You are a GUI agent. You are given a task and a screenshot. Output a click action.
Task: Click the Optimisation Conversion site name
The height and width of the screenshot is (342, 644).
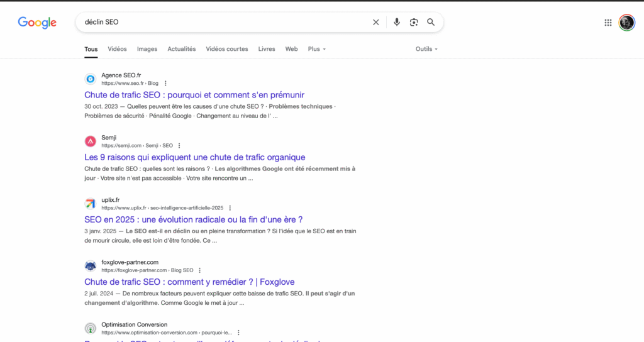[135, 325]
